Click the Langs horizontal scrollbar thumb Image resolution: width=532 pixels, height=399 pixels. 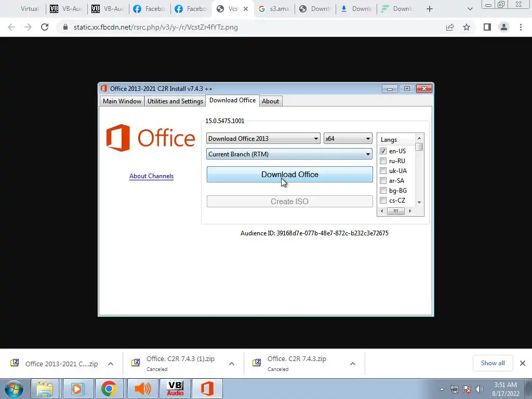[395, 211]
